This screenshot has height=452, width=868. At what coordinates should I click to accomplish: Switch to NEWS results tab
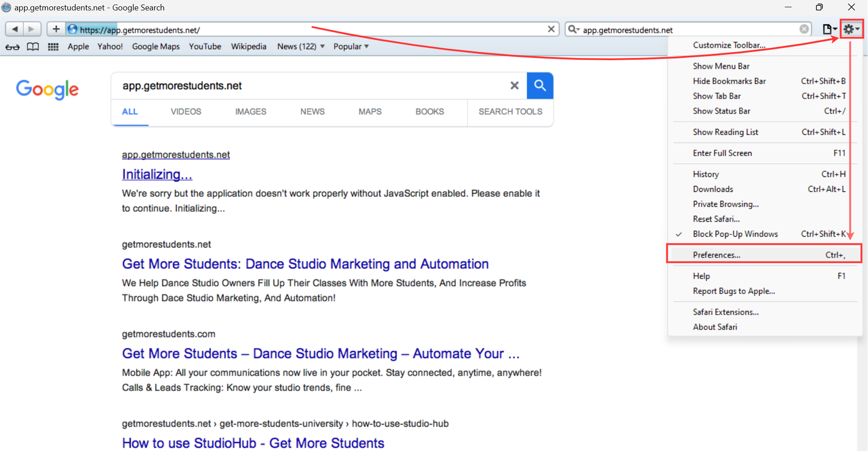(x=312, y=112)
